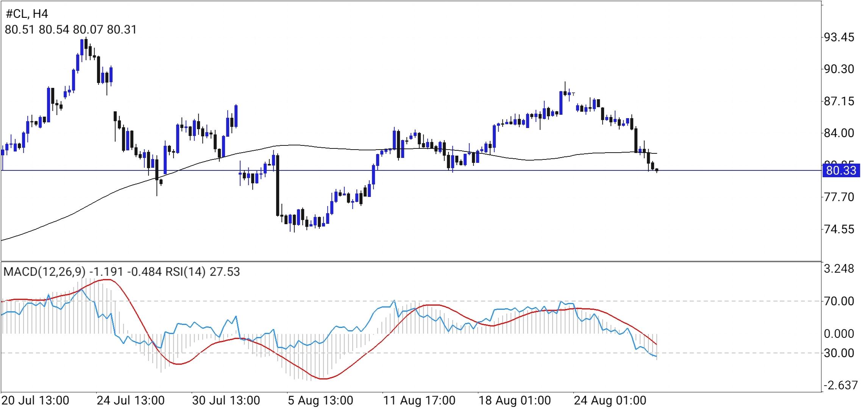Click the 24 Aug 01:00 time label
The width and height of the screenshot is (868, 409).
610,400
